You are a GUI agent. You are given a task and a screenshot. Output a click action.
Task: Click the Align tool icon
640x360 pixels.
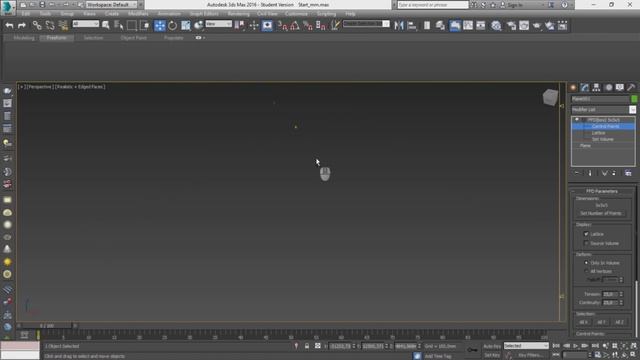tap(412, 25)
